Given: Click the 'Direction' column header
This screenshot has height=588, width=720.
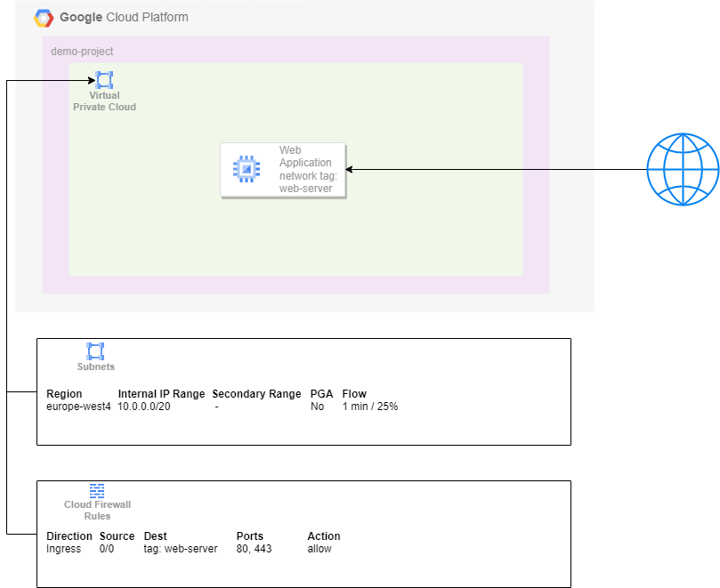Looking at the screenshot, I should tap(69, 536).
